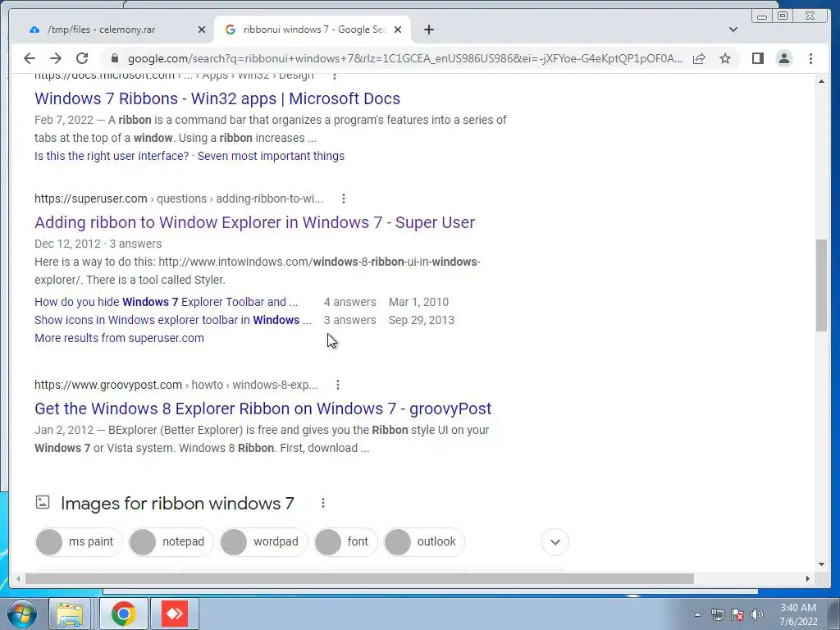This screenshot has width=840, height=630.
Task: Close the ribbonui windows 7 tab
Action: point(398,30)
